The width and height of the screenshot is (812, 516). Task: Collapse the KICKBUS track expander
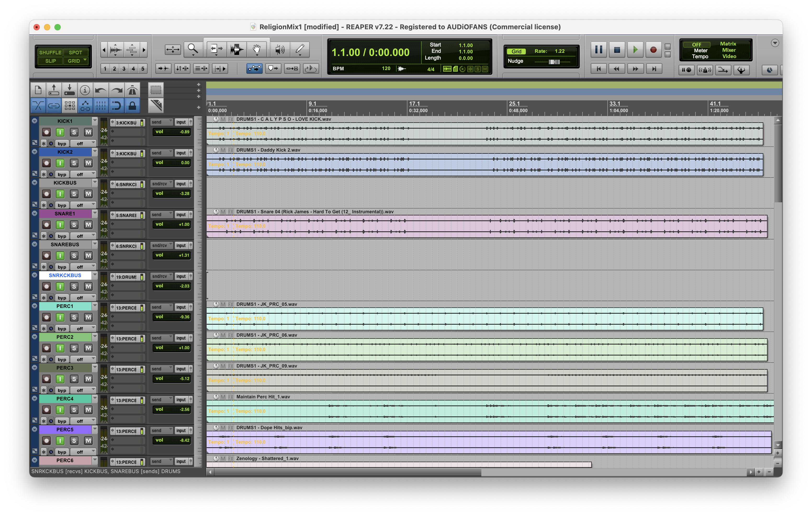tap(34, 182)
